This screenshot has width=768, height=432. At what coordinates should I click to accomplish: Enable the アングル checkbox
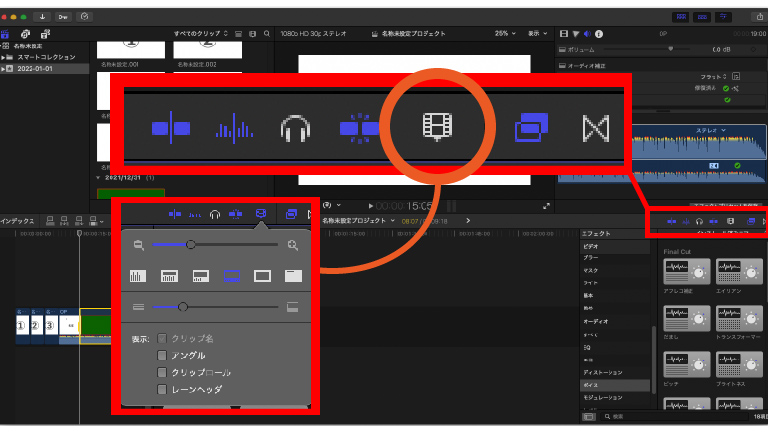tap(162, 356)
